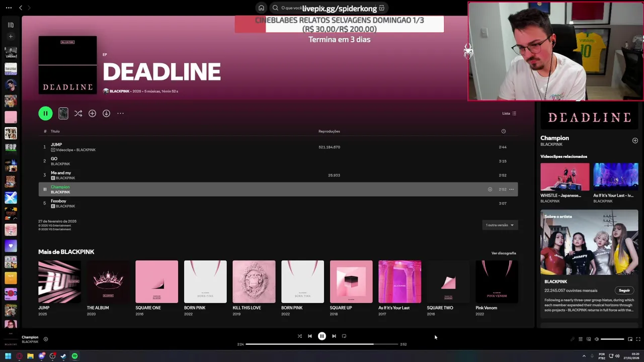Open the Champion song title in the player bar
This screenshot has width=644, height=362.
[30, 337]
